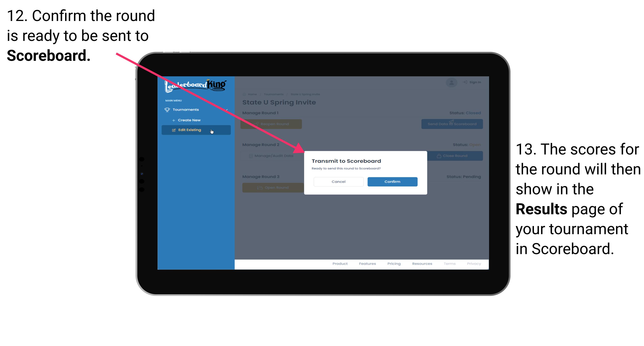Click the Cancel button in dialog

tap(339, 181)
